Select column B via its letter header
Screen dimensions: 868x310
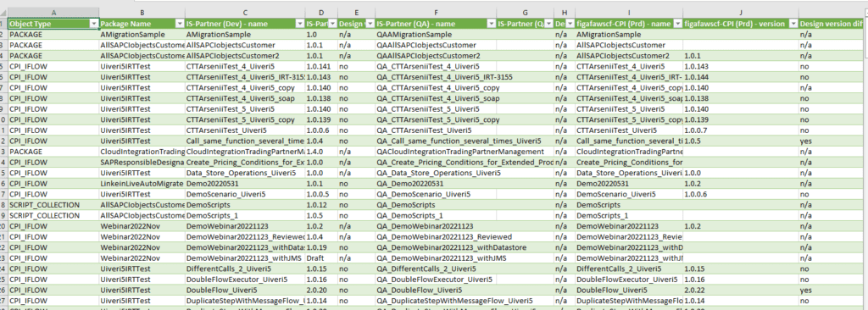pos(142,12)
